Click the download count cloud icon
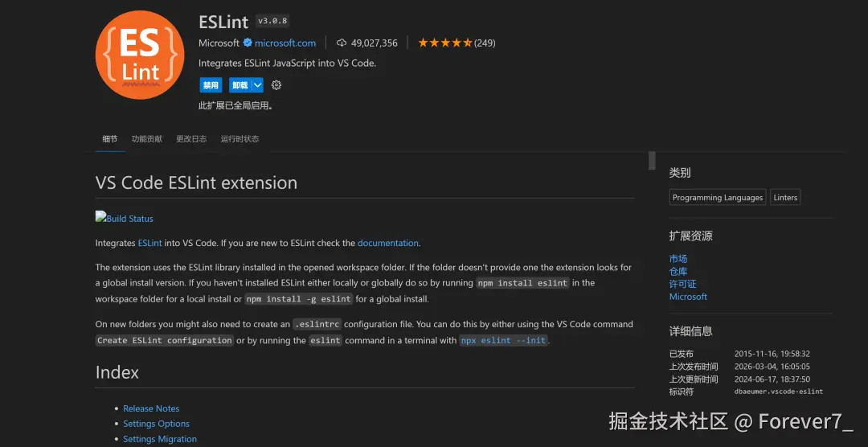Viewport: 868px width, 447px height. (x=342, y=43)
